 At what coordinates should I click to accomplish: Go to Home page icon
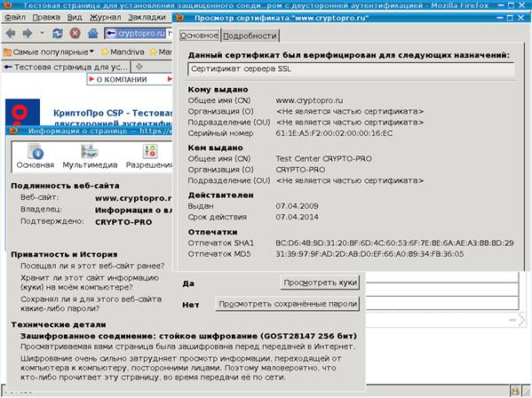[92, 33]
